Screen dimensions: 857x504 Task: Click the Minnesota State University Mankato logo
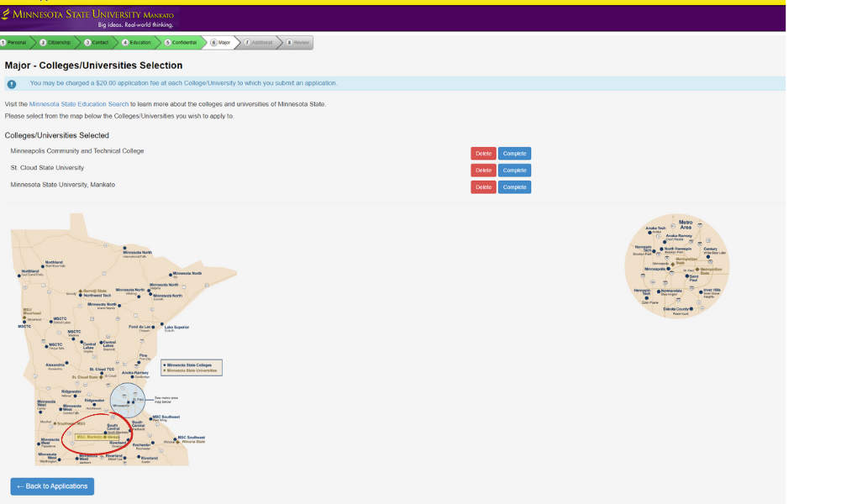point(88,18)
